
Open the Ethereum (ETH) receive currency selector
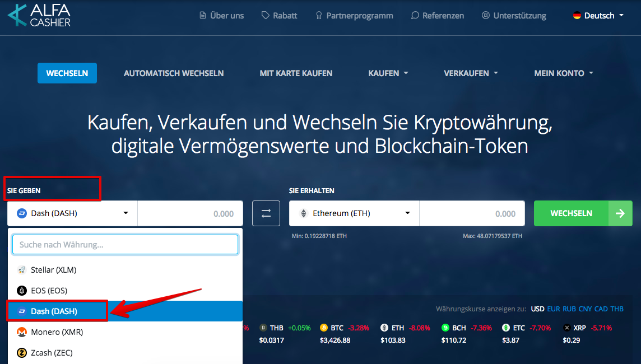[354, 213]
